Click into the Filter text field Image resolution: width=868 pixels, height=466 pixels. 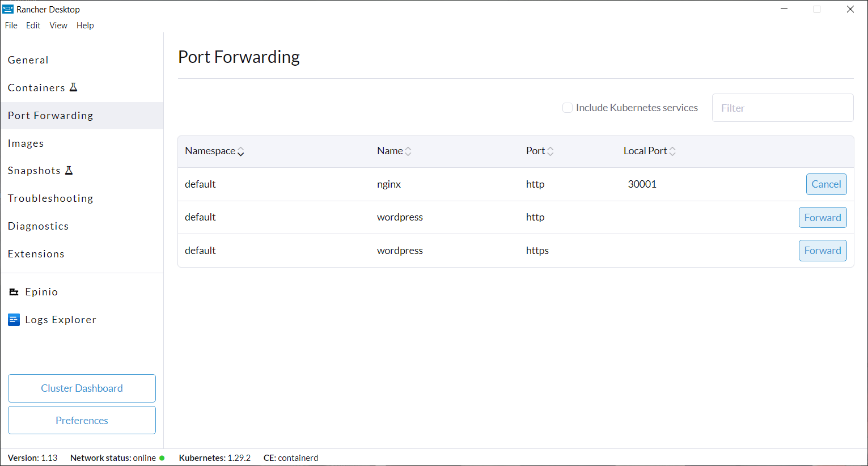pyautogui.click(x=782, y=108)
